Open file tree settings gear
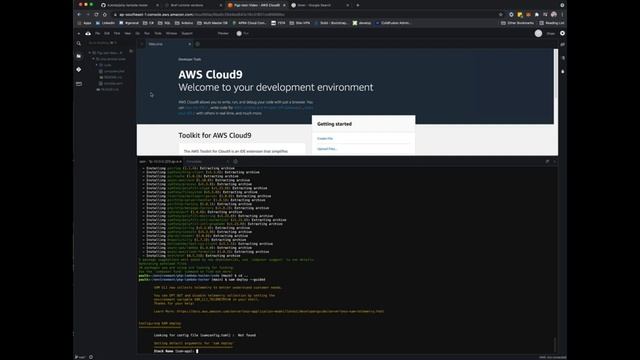640x360 pixels. [131, 51]
